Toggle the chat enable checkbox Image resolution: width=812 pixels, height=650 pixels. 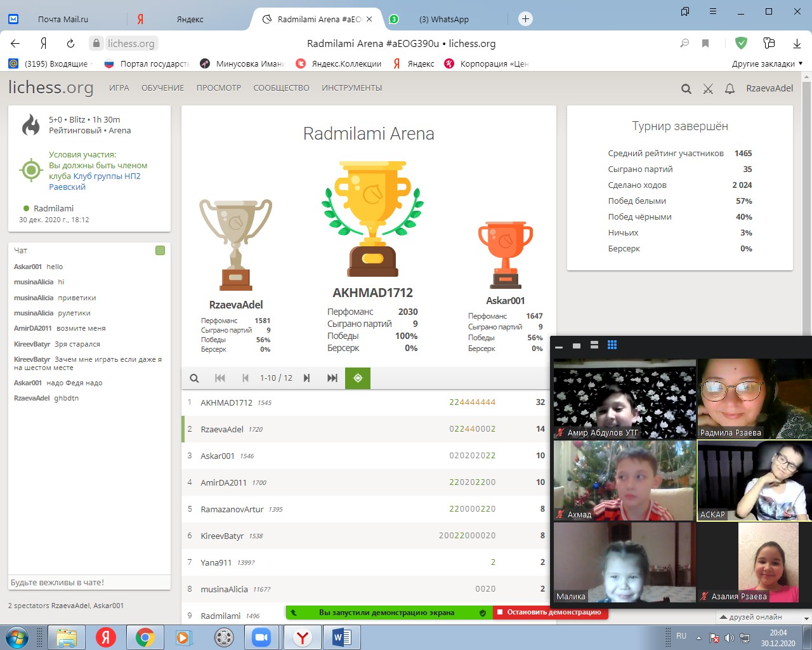click(160, 251)
